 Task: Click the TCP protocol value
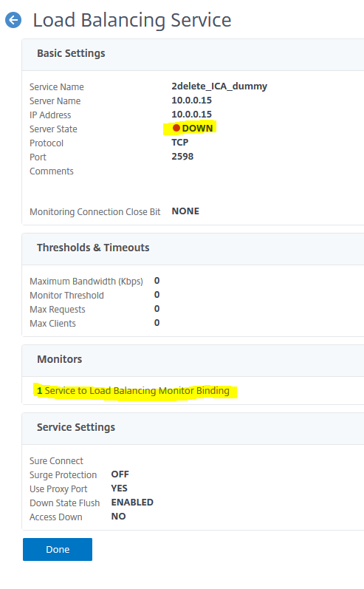click(179, 143)
